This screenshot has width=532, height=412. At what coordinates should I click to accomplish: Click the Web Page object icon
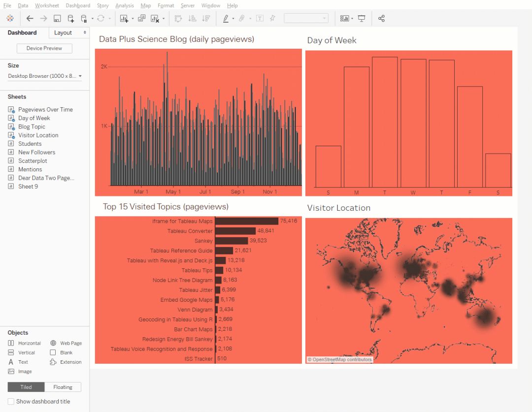[53, 343]
